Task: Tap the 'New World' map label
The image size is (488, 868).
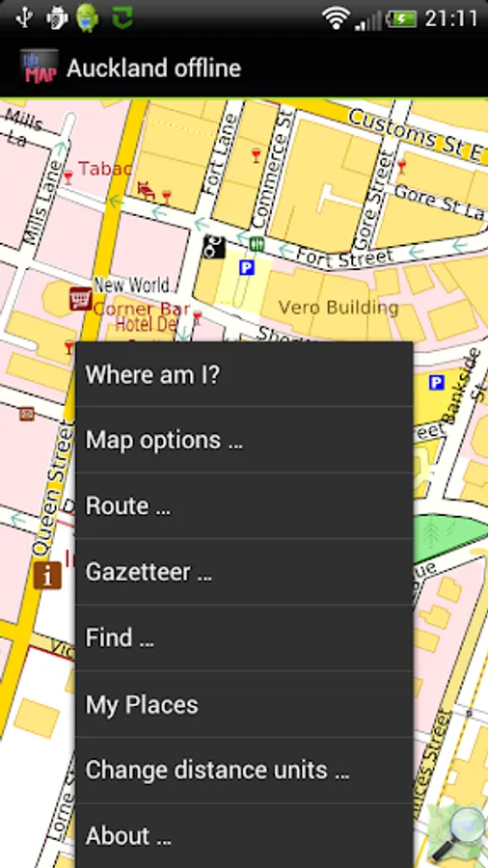Action: point(132,285)
